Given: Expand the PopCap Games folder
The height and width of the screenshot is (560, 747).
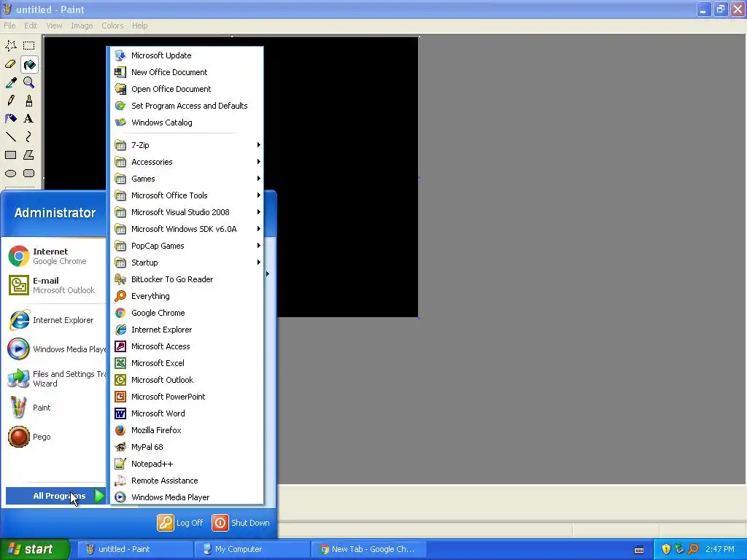Looking at the screenshot, I should tap(187, 246).
